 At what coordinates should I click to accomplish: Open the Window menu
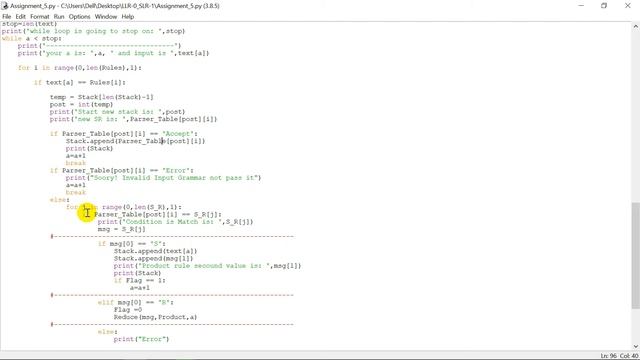(106, 17)
